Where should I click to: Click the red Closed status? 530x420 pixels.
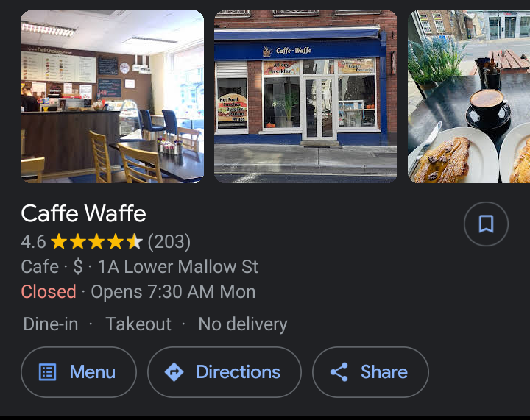[49, 291]
